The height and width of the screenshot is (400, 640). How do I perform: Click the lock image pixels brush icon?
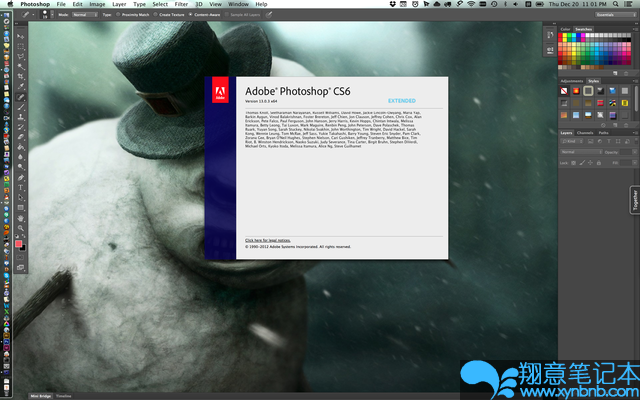[582, 162]
